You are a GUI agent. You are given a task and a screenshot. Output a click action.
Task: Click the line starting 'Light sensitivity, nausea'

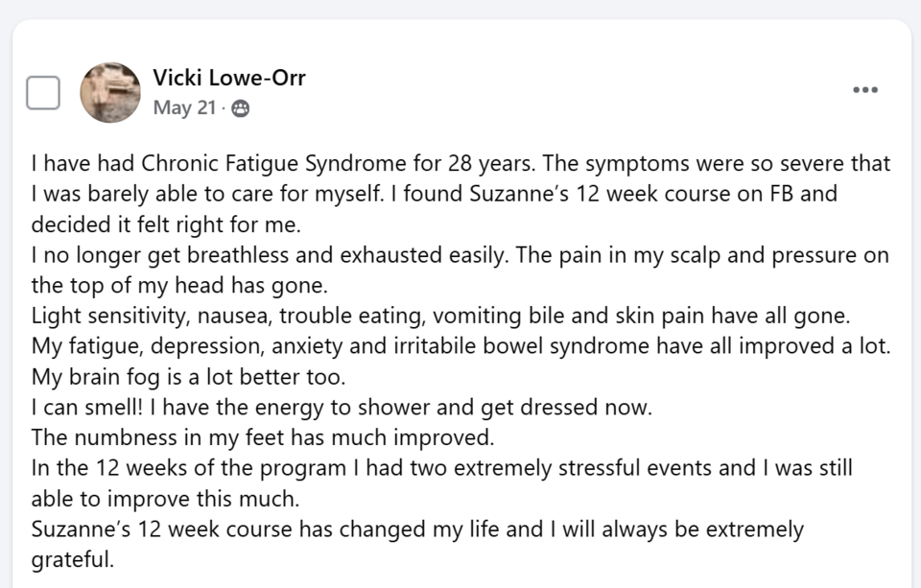click(x=440, y=316)
